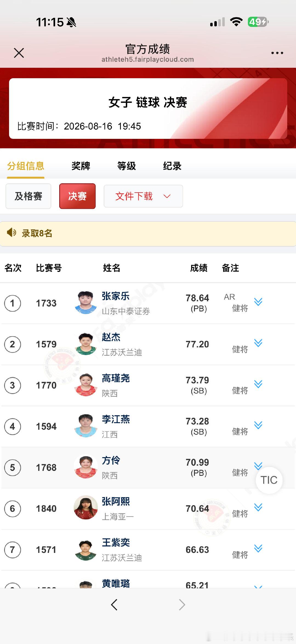Open the 文件下载 dropdown

click(143, 196)
